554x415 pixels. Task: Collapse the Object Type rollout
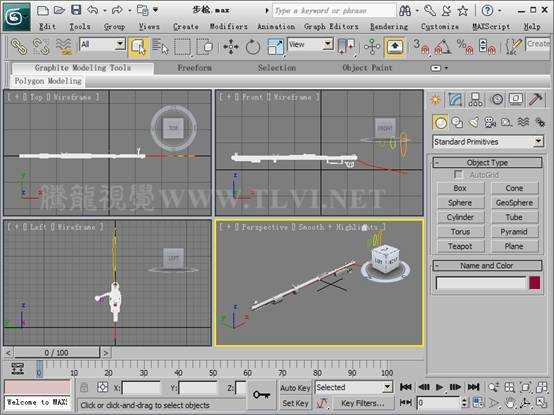pyautogui.click(x=487, y=162)
